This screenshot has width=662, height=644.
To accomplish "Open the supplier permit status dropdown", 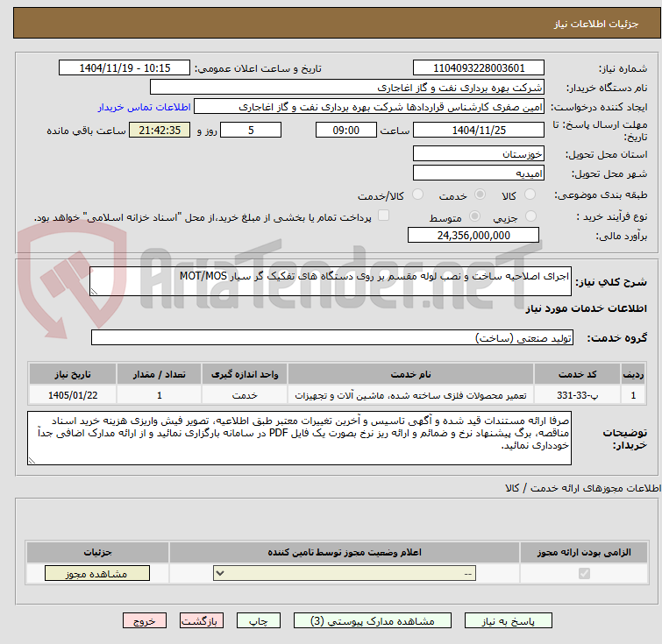I will pos(345,574).
